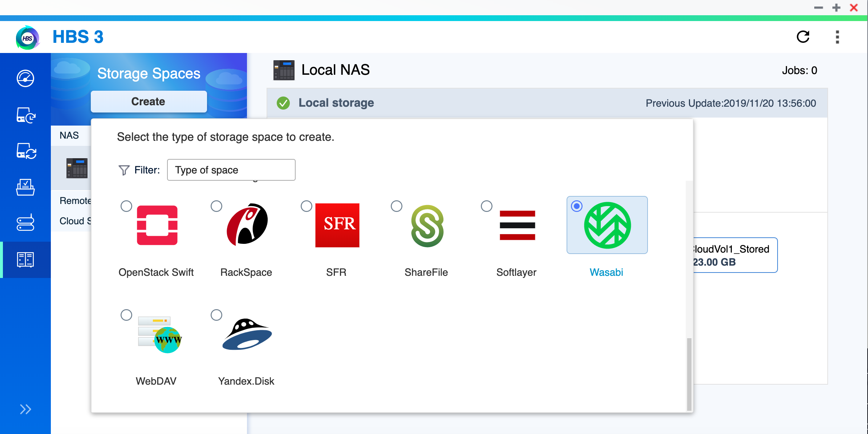Select the WebDAV radio button

click(126, 315)
